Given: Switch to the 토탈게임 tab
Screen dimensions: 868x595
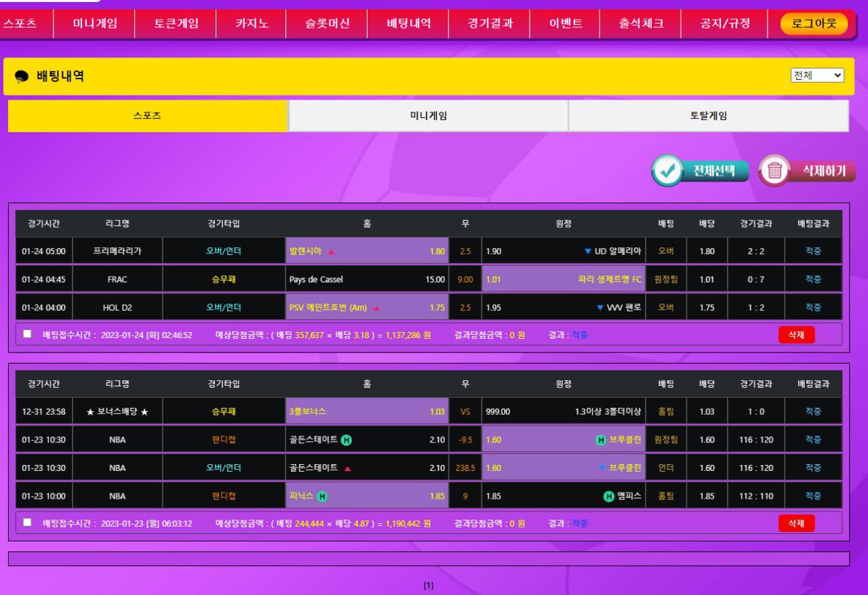Looking at the screenshot, I should 708,116.
